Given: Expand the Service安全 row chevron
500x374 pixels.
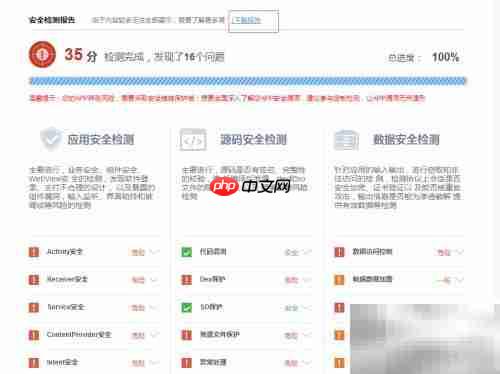Looking at the screenshot, I should click(x=154, y=307).
